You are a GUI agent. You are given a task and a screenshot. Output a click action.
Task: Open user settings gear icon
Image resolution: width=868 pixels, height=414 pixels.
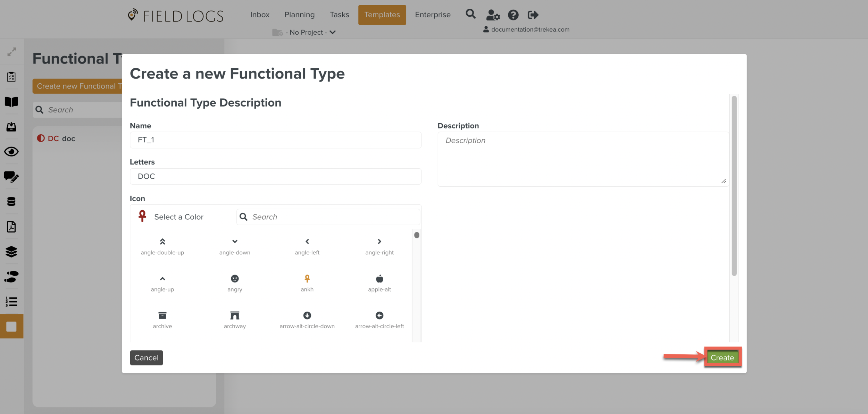point(493,15)
